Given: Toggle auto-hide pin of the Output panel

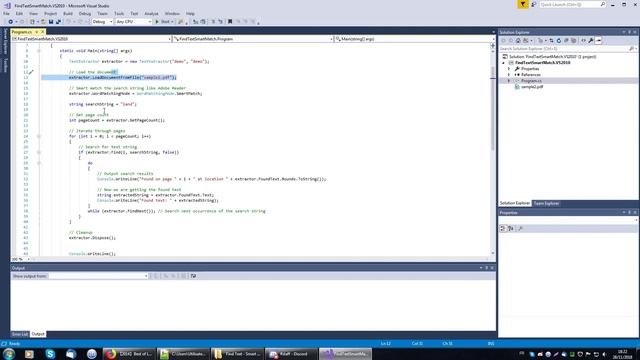Looking at the screenshot, I should coord(487,268).
